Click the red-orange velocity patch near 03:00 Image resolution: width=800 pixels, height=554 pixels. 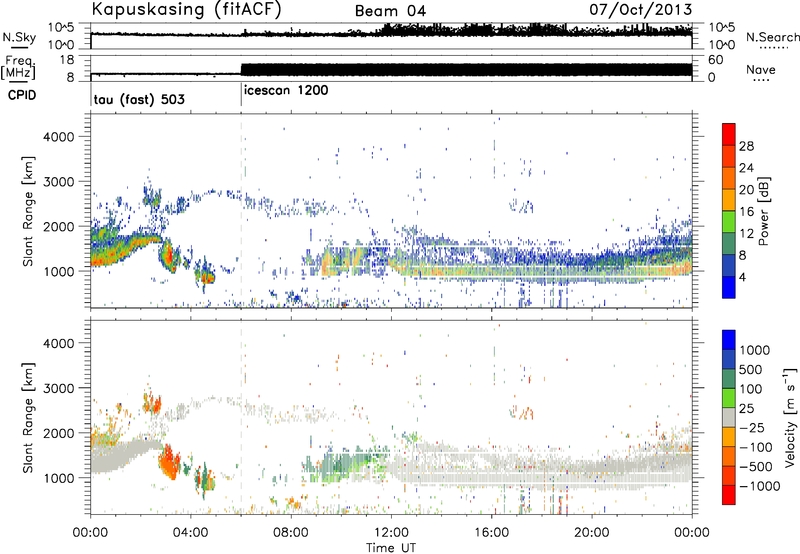pyautogui.click(x=169, y=462)
